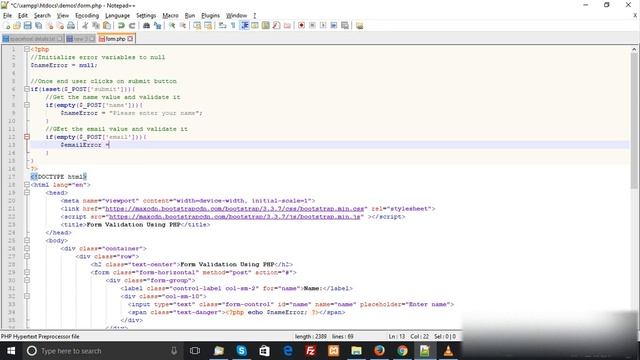Collapse the <body> fold on line 25
This screenshot has width=640, height=360.
pyautogui.click(x=27, y=240)
